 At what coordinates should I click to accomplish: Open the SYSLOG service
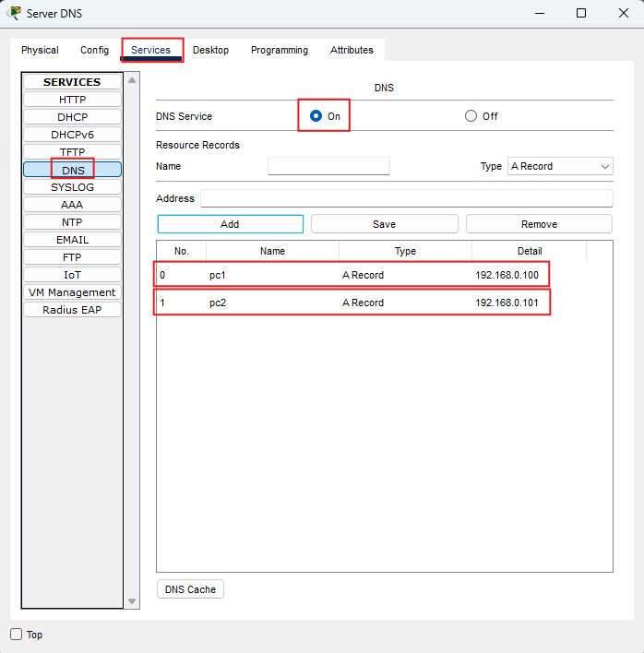pyautogui.click(x=73, y=187)
